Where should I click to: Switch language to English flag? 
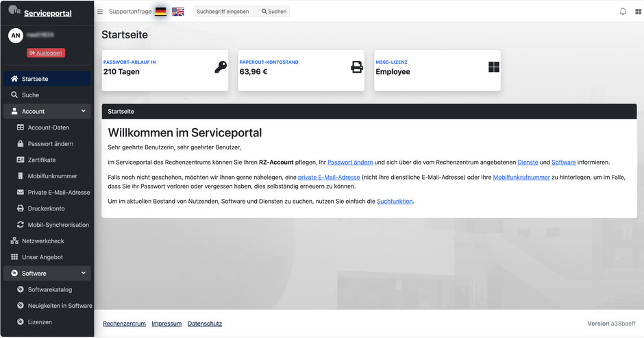(x=178, y=12)
